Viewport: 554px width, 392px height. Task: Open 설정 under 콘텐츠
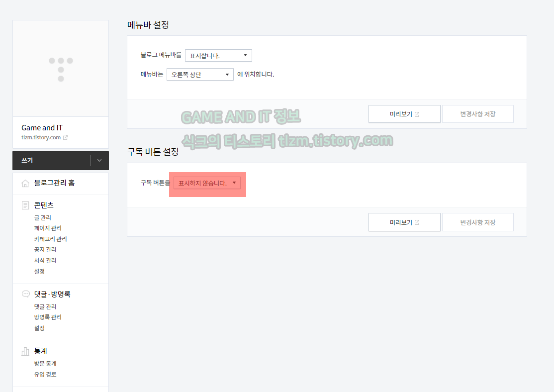pyautogui.click(x=39, y=272)
